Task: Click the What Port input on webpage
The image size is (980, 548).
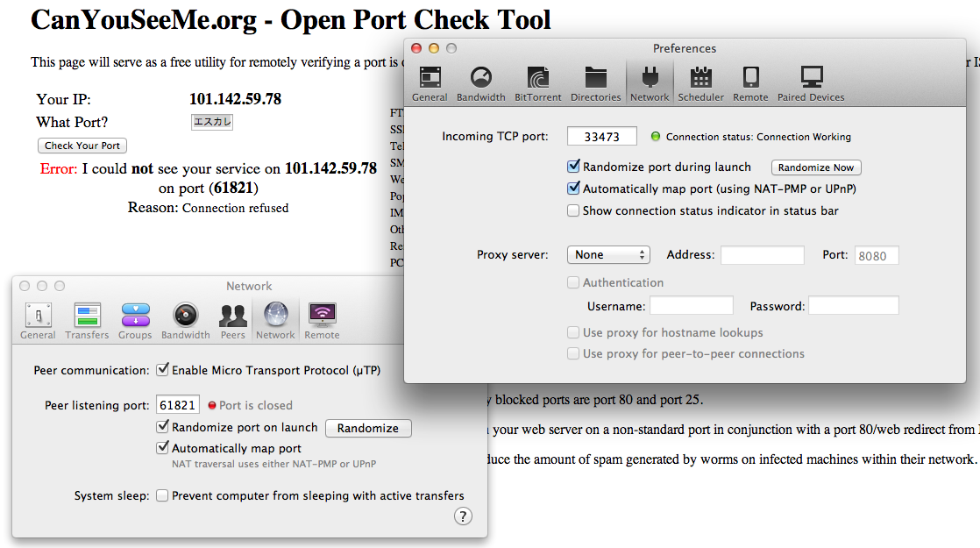Action: click(212, 122)
